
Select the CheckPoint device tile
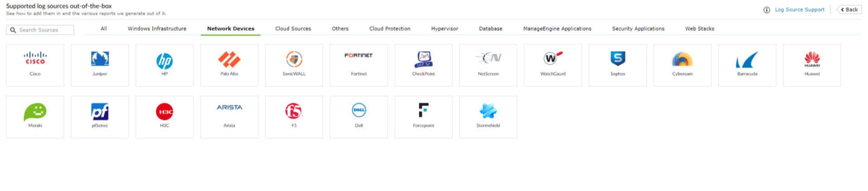pos(423,65)
